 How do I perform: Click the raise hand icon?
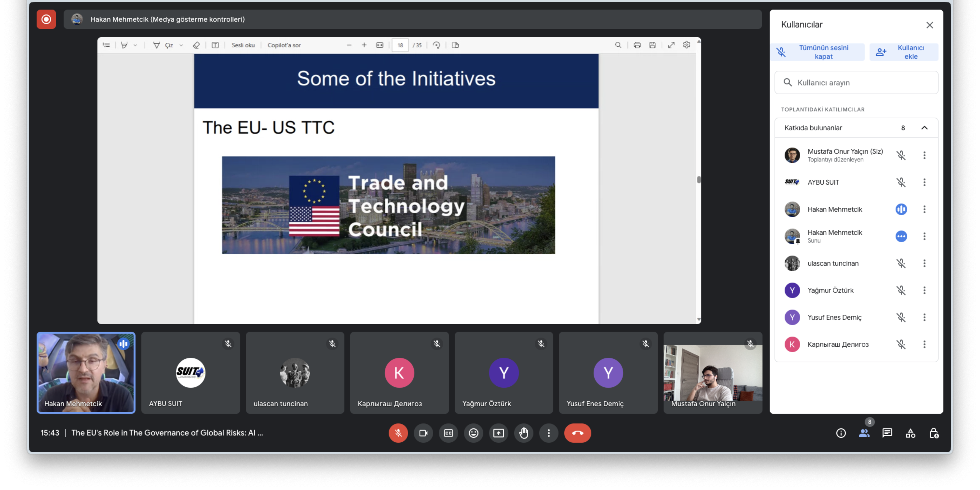[524, 433]
